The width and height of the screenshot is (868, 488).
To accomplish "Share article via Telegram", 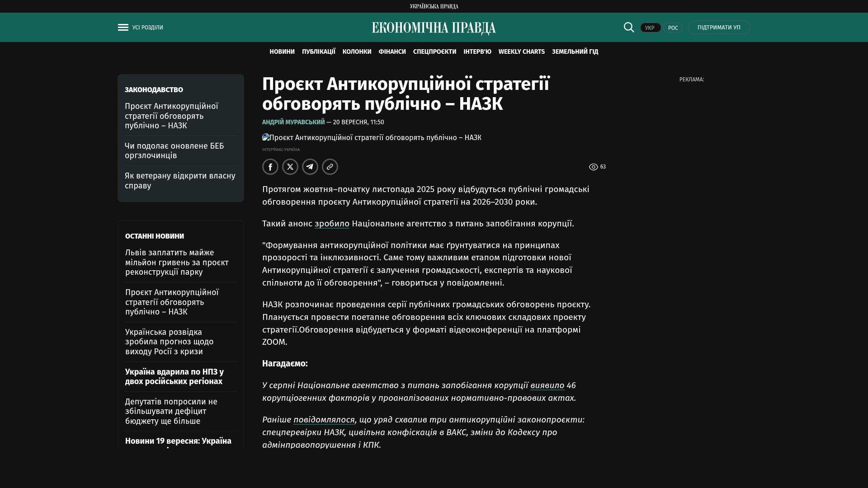I will [310, 167].
